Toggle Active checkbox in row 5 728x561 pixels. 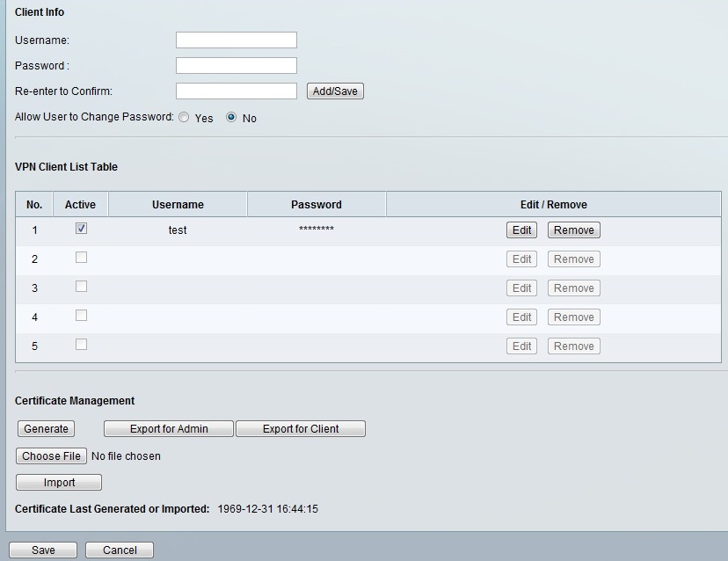coord(81,345)
